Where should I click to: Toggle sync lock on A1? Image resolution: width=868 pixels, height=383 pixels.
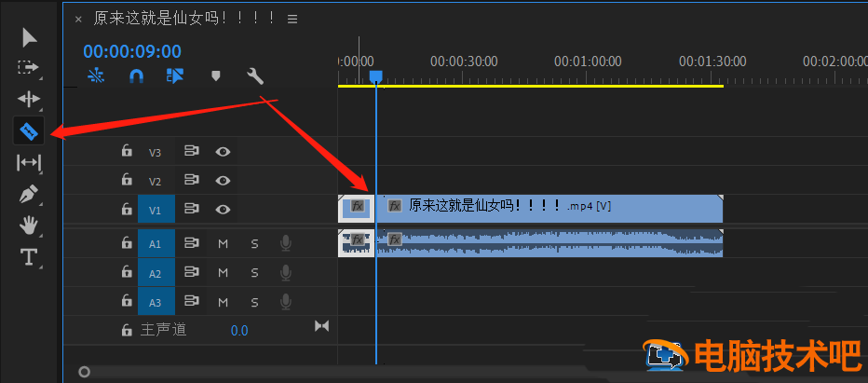pos(192,243)
